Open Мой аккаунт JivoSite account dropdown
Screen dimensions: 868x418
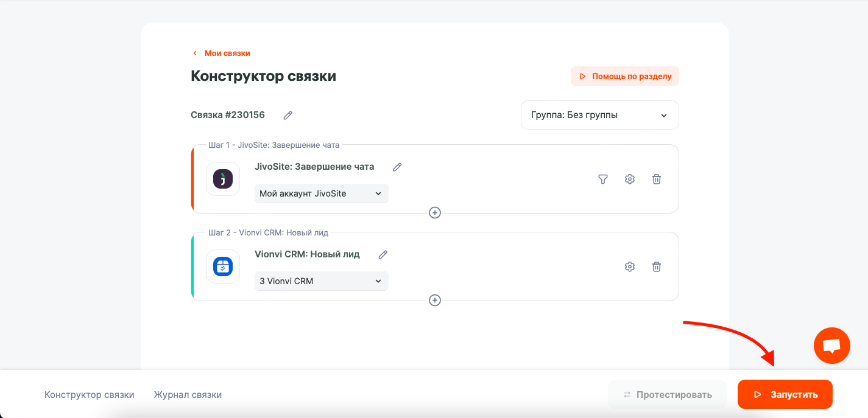(322, 193)
